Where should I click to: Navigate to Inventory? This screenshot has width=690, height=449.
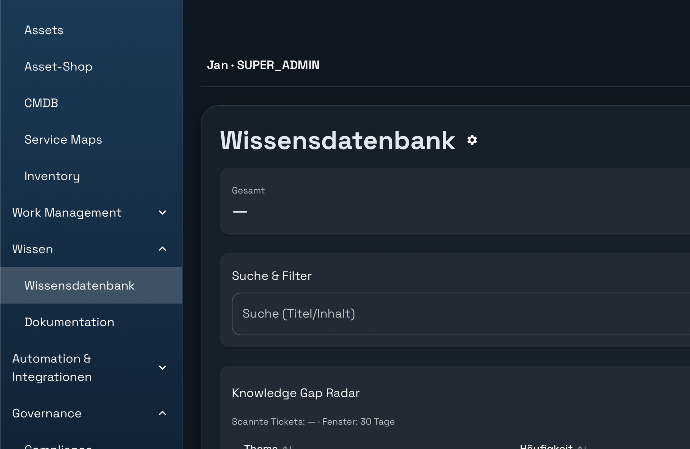click(52, 176)
